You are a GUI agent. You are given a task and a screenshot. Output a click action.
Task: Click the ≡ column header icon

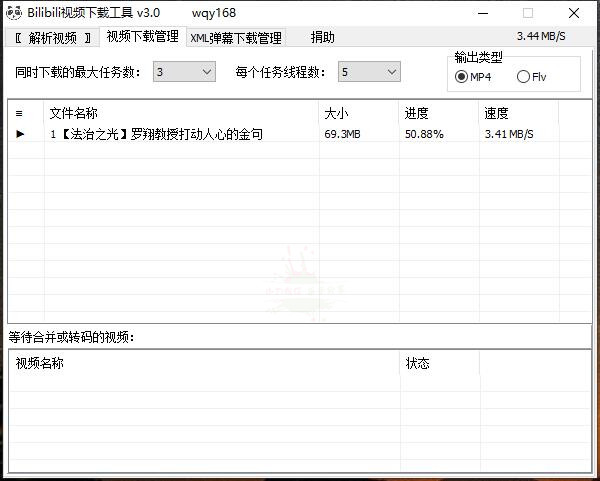click(x=19, y=114)
